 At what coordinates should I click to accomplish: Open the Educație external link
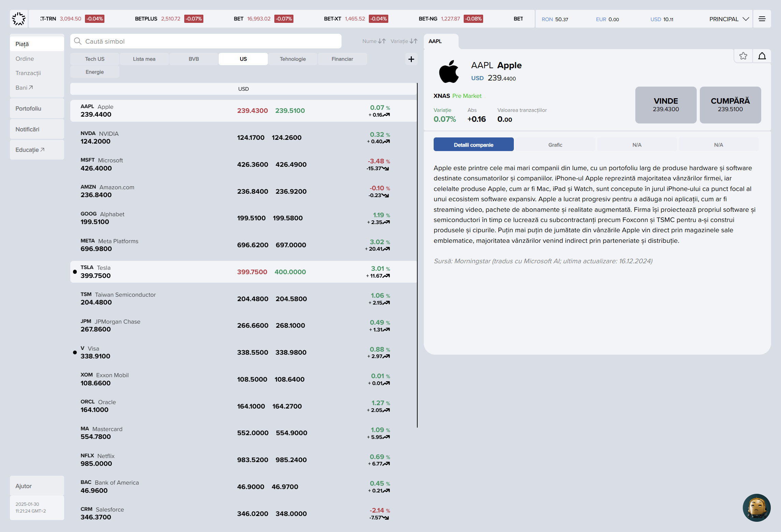click(x=37, y=150)
